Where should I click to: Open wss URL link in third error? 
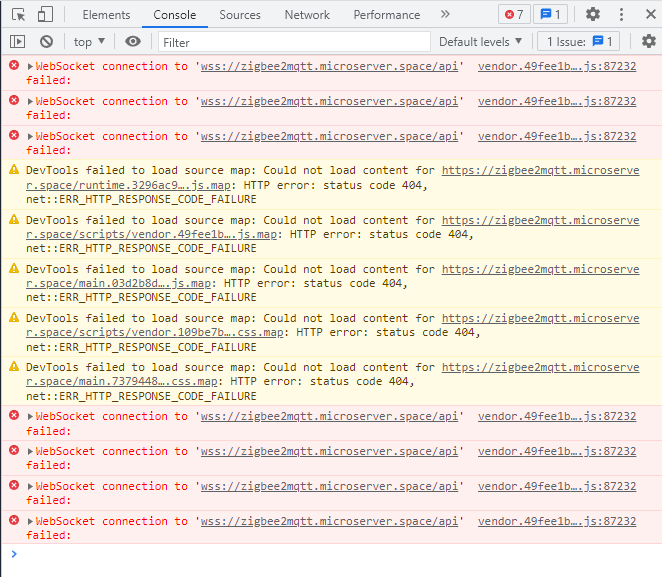coord(329,136)
